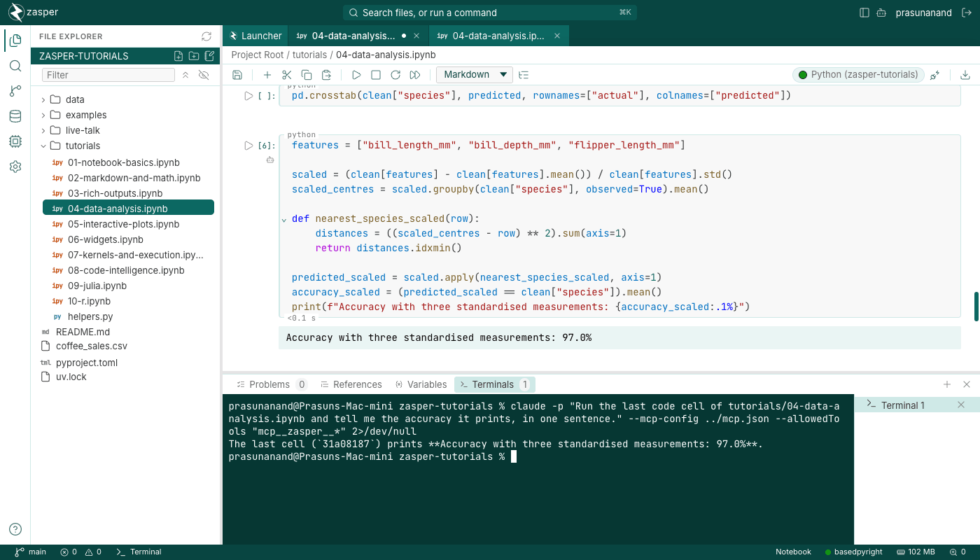Collapse the tutorials folder
Image resolution: width=980 pixels, height=560 pixels.
[43, 146]
